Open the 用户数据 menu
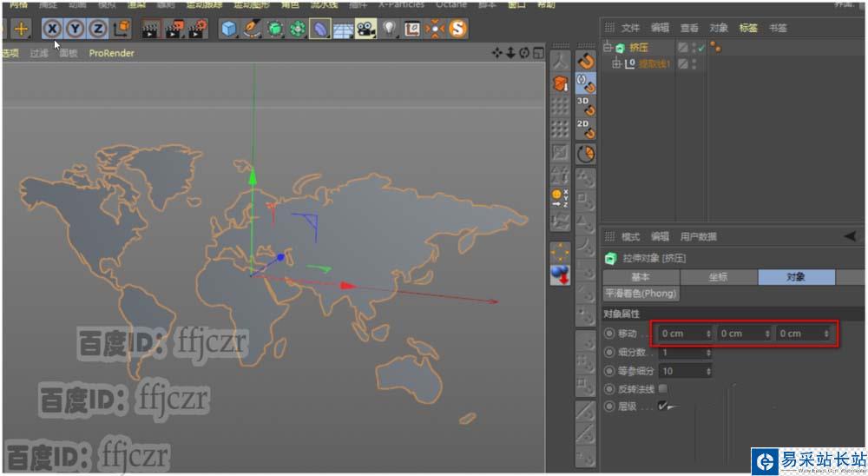Image resolution: width=868 pixels, height=476 pixels. (698, 236)
